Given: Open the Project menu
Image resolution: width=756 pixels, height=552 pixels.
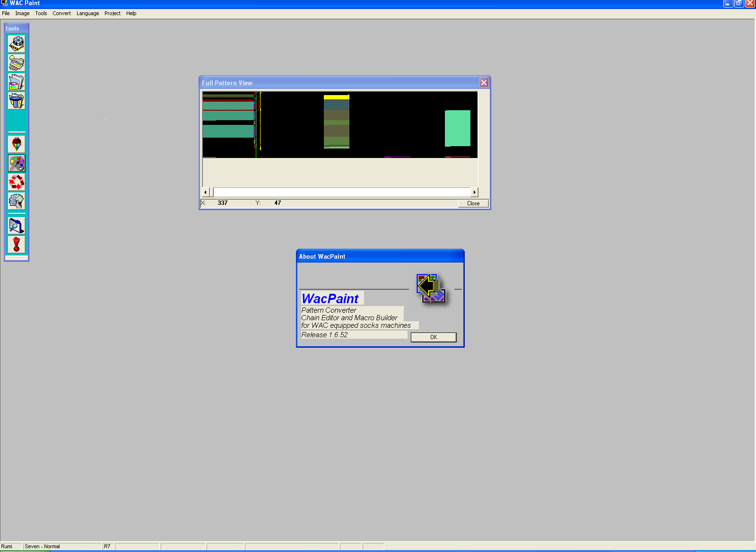Looking at the screenshot, I should pos(113,13).
